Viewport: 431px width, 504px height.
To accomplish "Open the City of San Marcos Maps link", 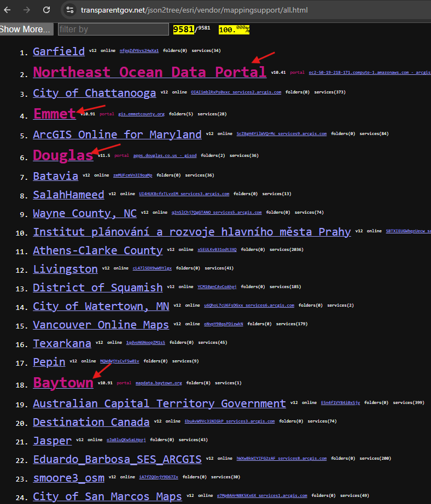I will tap(107, 496).
